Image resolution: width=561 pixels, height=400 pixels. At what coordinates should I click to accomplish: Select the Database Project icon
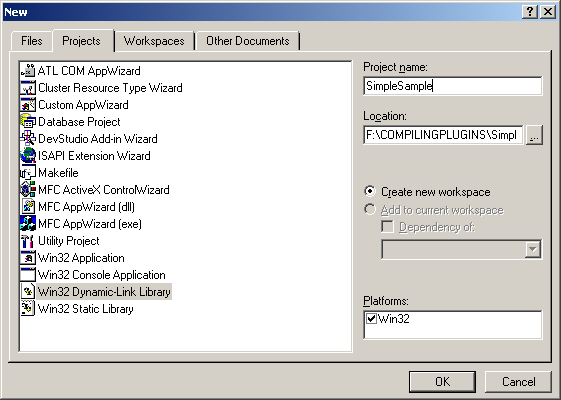tap(28, 122)
